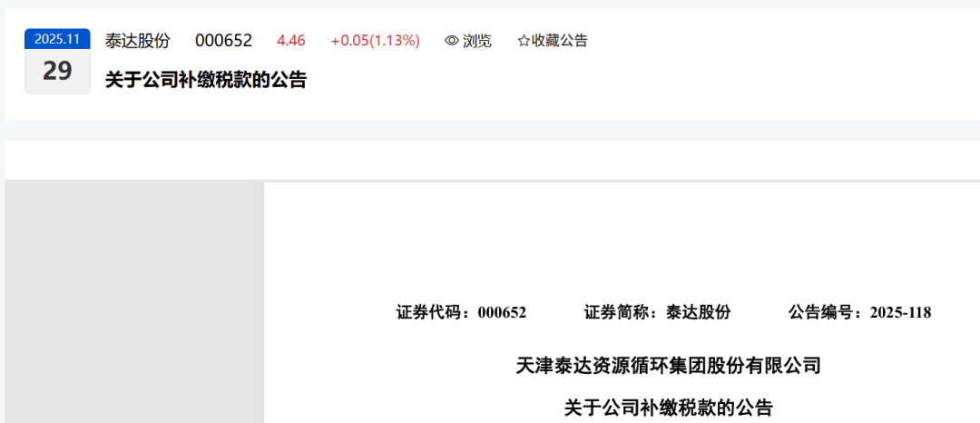Click the day number 29 calendar tile
This screenshot has width=980, height=423.
[57, 71]
